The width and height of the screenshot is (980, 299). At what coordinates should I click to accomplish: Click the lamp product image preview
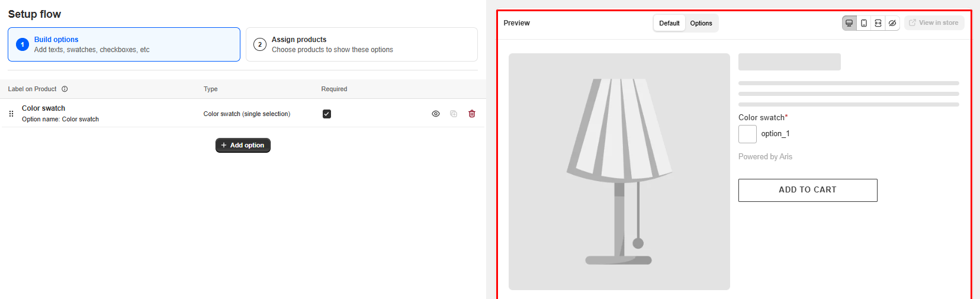619,172
